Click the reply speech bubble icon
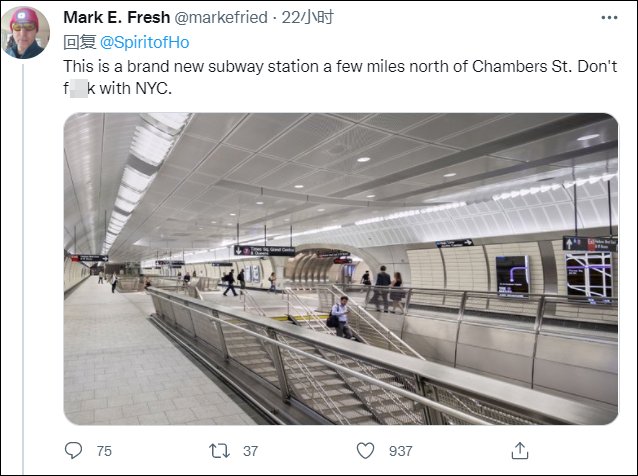638x476 pixels. pyautogui.click(x=74, y=451)
